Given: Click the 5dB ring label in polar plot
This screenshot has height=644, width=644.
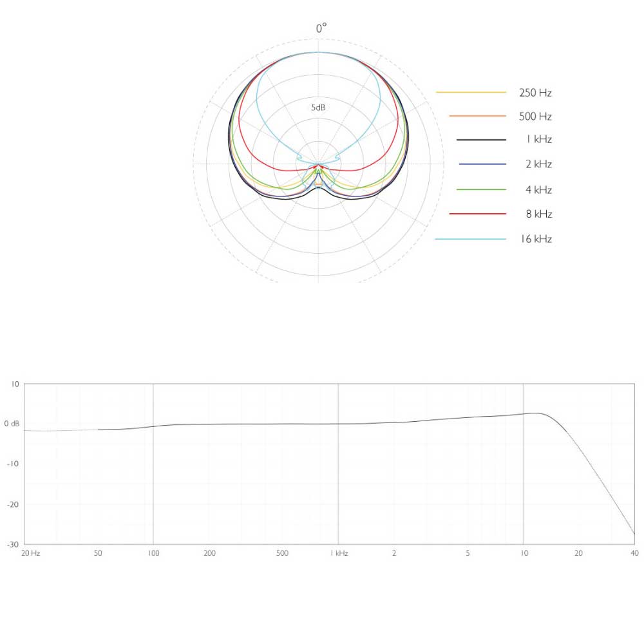Looking at the screenshot, I should click(x=318, y=108).
